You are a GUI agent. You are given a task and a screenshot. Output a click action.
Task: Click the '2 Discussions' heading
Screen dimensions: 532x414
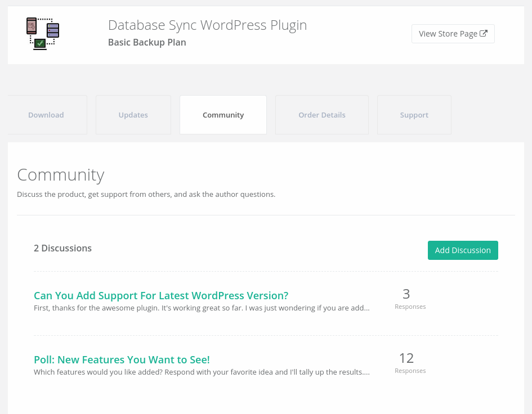click(62, 248)
